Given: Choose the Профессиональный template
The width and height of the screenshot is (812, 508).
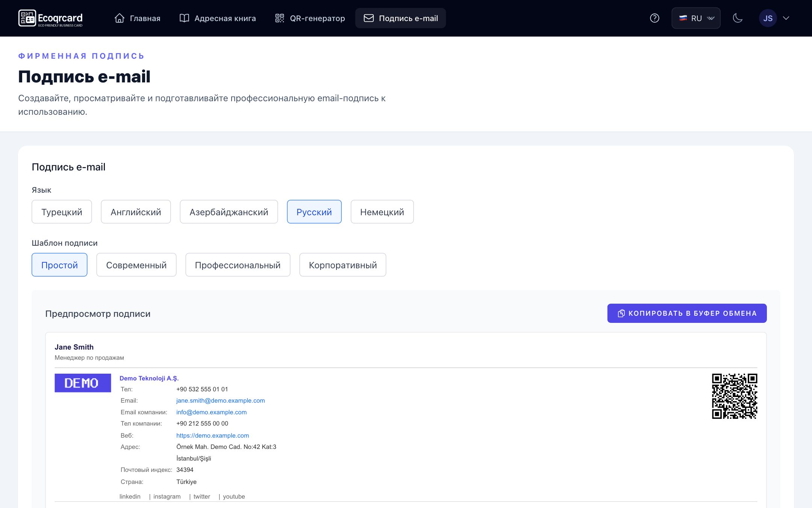Looking at the screenshot, I should click(238, 265).
